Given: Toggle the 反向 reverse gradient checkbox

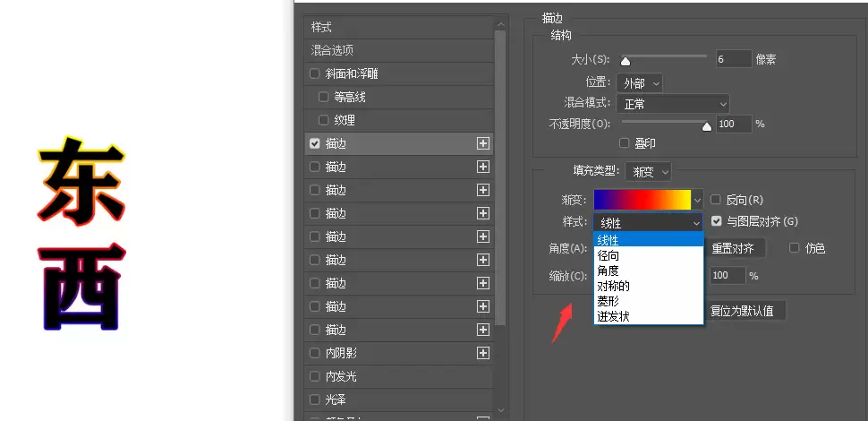Looking at the screenshot, I should (716, 200).
